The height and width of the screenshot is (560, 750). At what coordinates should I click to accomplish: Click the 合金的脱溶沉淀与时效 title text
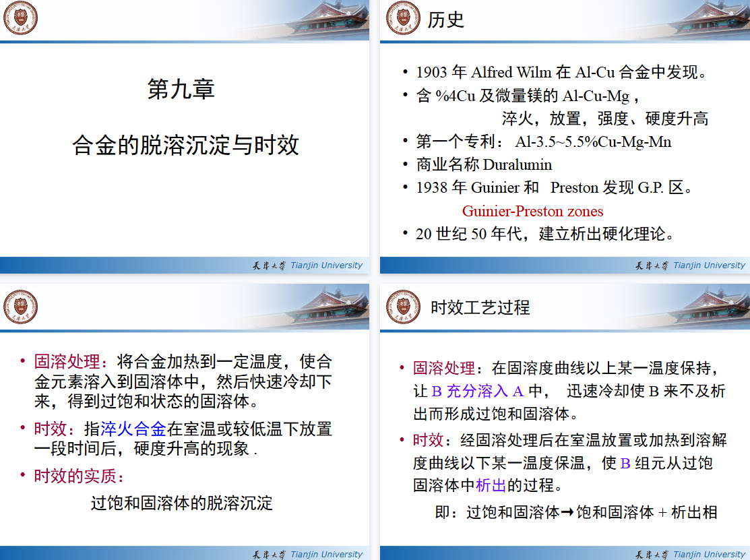pos(185,145)
